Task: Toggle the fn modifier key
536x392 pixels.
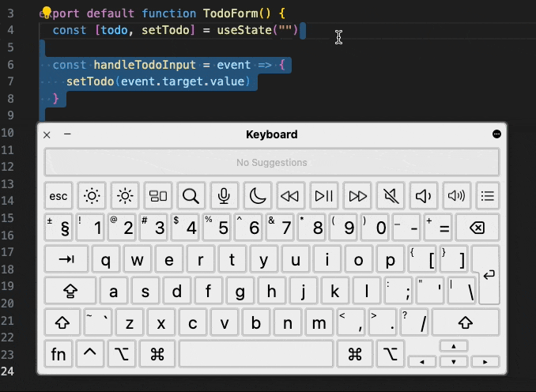Action: 59,355
